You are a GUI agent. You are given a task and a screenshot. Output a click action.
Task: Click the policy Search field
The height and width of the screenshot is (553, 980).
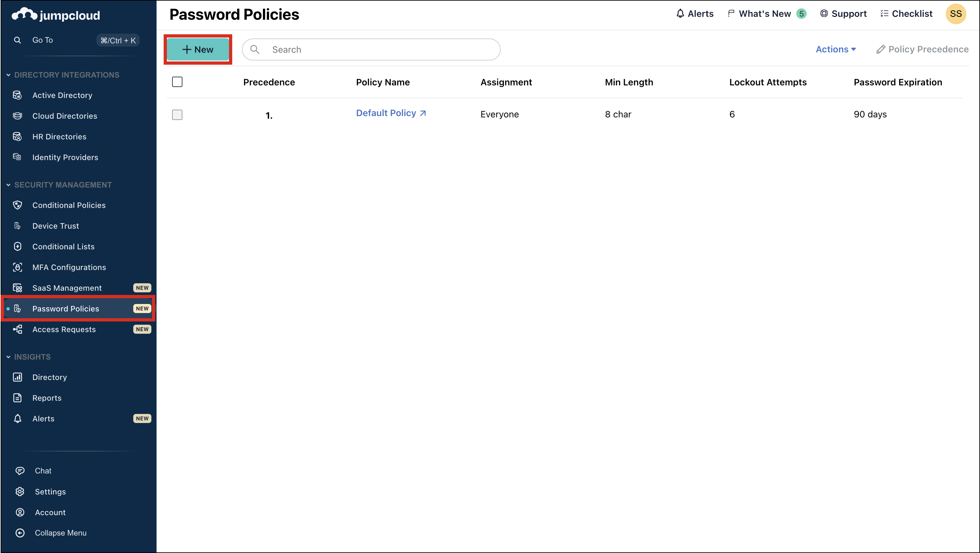click(x=371, y=49)
